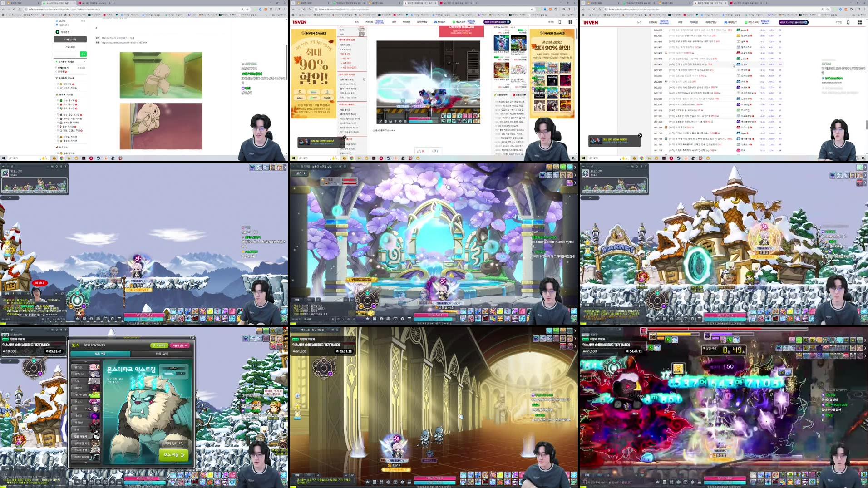Click the green search button in Naver cafe sidebar

(83, 54)
